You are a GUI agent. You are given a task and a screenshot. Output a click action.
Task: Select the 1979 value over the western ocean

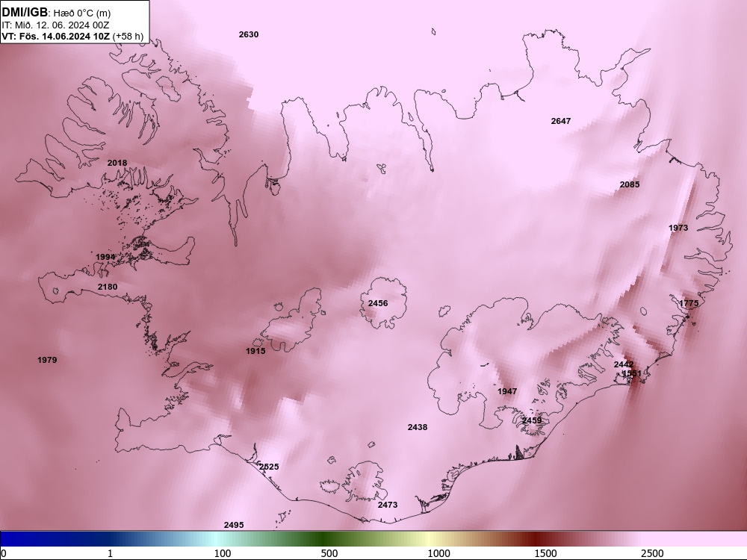(x=47, y=360)
